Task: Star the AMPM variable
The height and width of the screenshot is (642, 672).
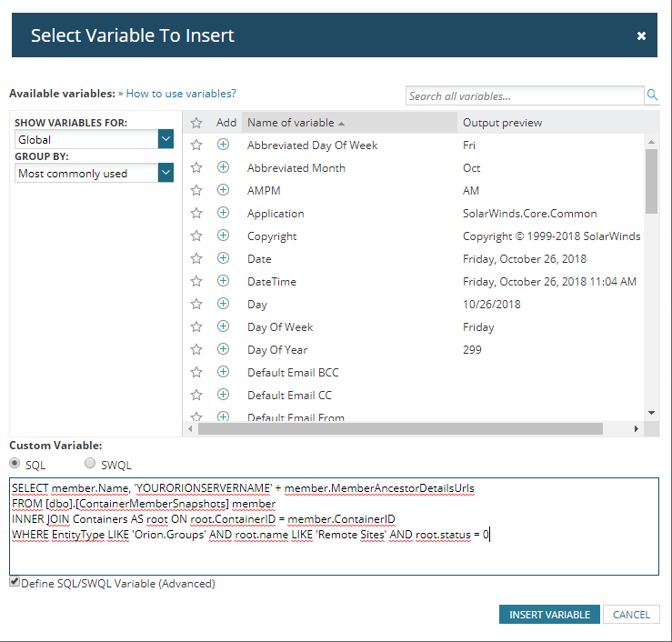Action: tap(196, 190)
